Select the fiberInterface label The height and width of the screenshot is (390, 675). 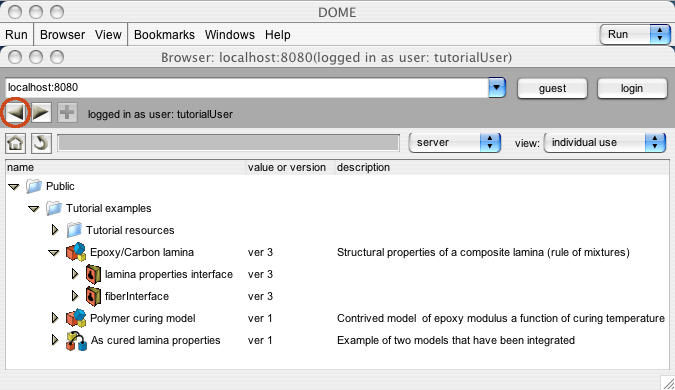(137, 296)
